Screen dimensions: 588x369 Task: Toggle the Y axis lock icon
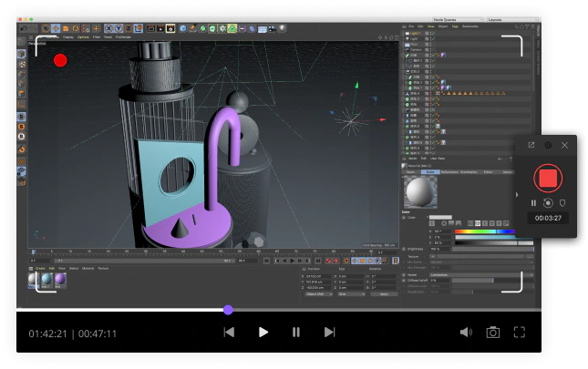119,28
